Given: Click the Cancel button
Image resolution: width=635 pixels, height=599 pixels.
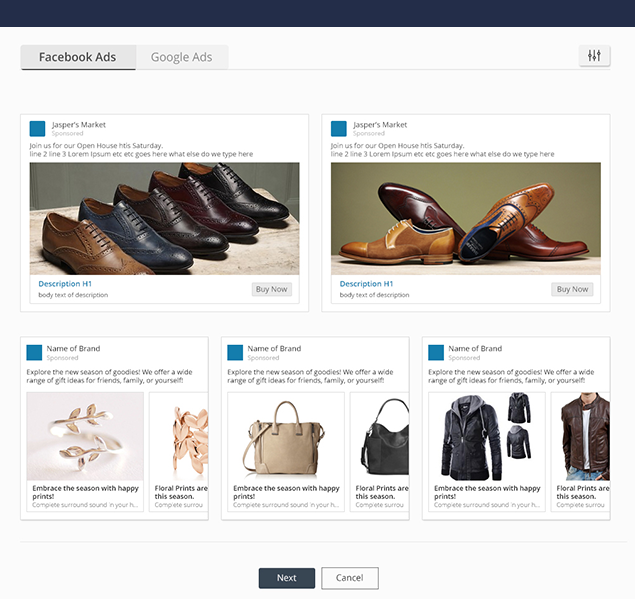Looking at the screenshot, I should pyautogui.click(x=350, y=578).
